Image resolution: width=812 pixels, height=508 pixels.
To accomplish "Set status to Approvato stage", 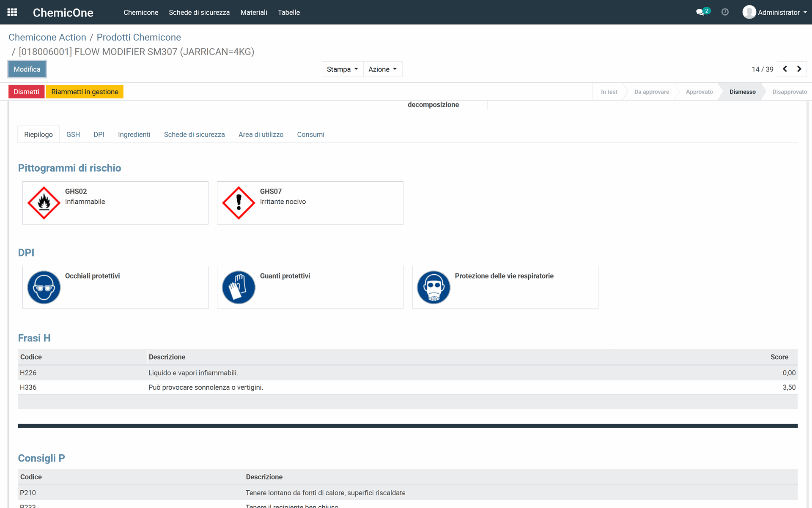I will pos(699,92).
